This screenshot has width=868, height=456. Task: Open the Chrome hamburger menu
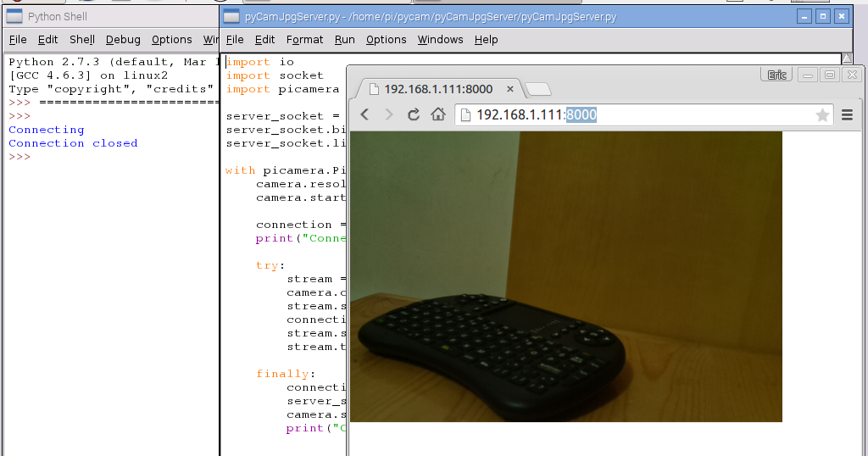(x=847, y=114)
